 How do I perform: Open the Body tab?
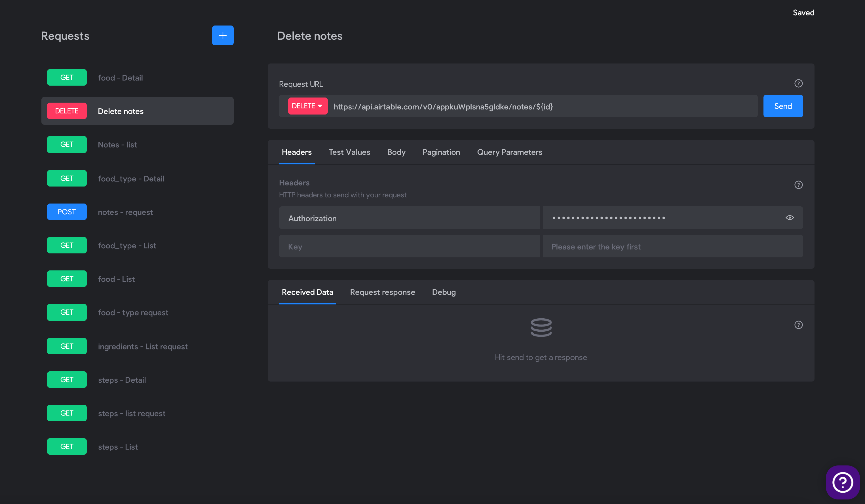coord(396,152)
